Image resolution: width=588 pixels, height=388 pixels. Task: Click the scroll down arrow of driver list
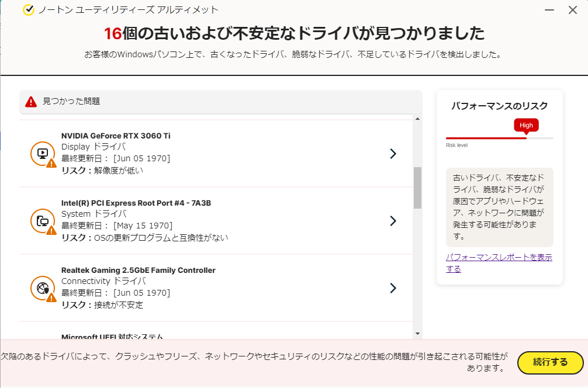click(417, 334)
